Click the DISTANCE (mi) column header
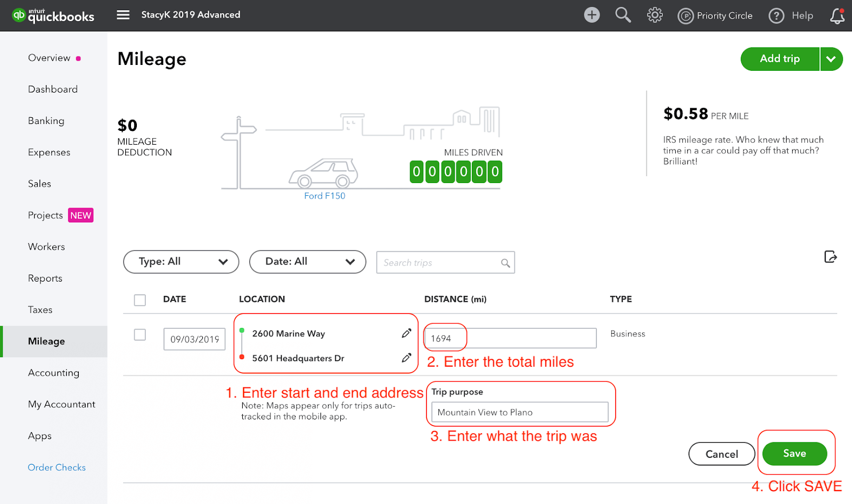The height and width of the screenshot is (504, 852). coord(455,299)
